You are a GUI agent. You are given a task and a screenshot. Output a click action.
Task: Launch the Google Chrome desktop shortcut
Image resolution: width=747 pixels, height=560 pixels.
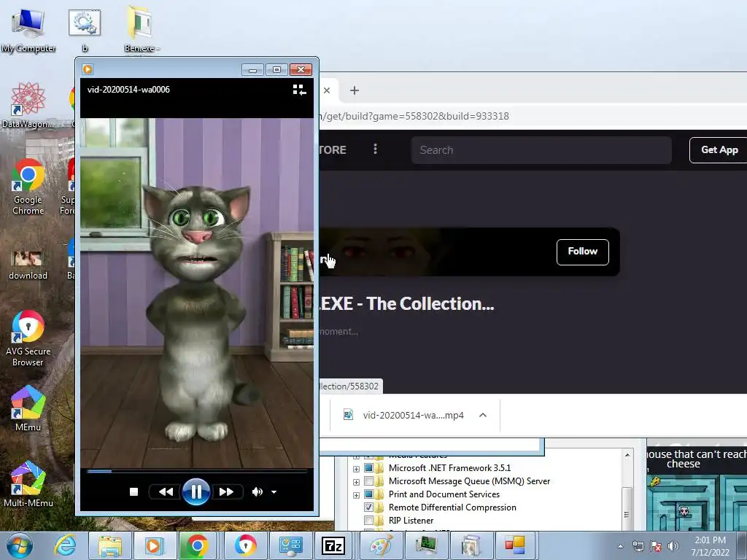[28, 187]
